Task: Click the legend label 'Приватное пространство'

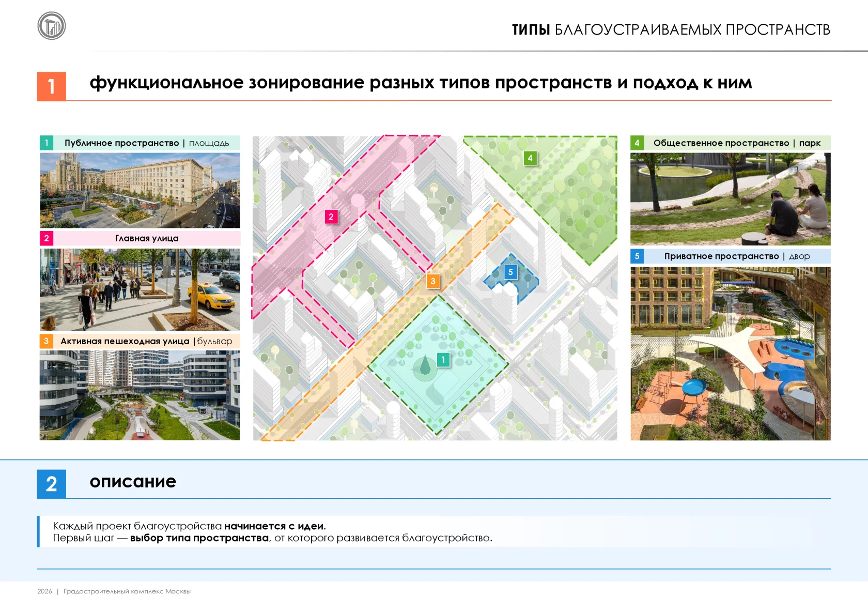Action: [722, 256]
